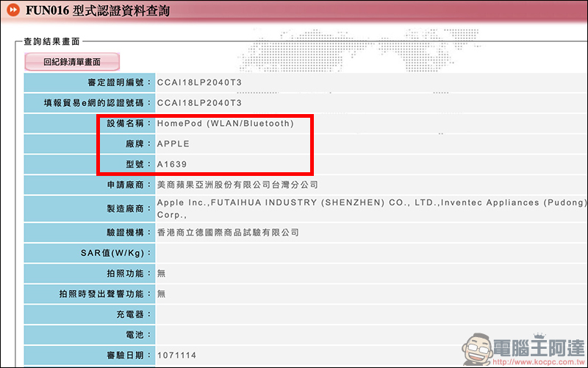This screenshot has width=588, height=368.
Task: Select the model number A1639
Action: pyautogui.click(x=172, y=164)
